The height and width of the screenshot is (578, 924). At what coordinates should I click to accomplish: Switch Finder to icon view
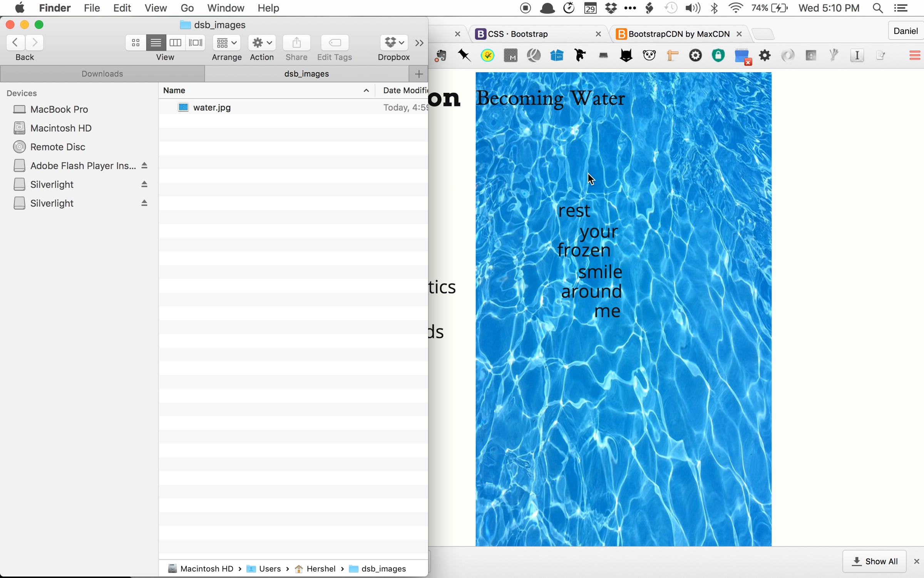click(x=136, y=42)
